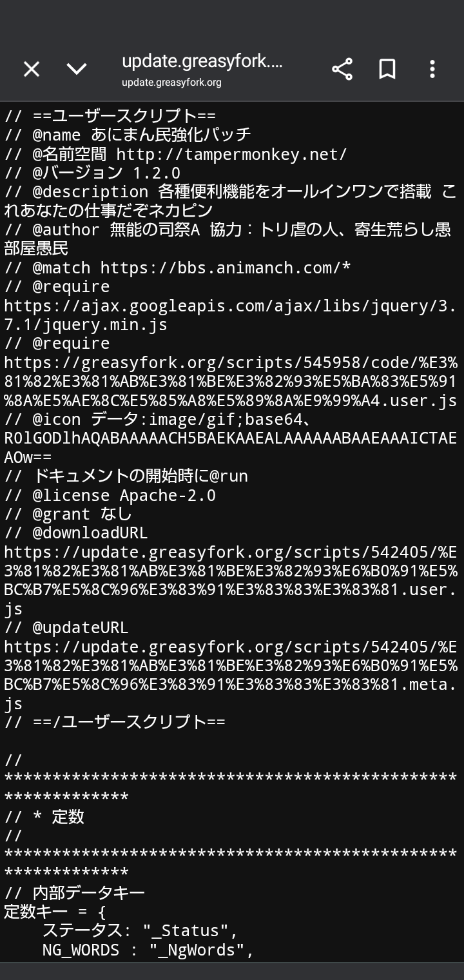Tap the share icon

point(342,69)
